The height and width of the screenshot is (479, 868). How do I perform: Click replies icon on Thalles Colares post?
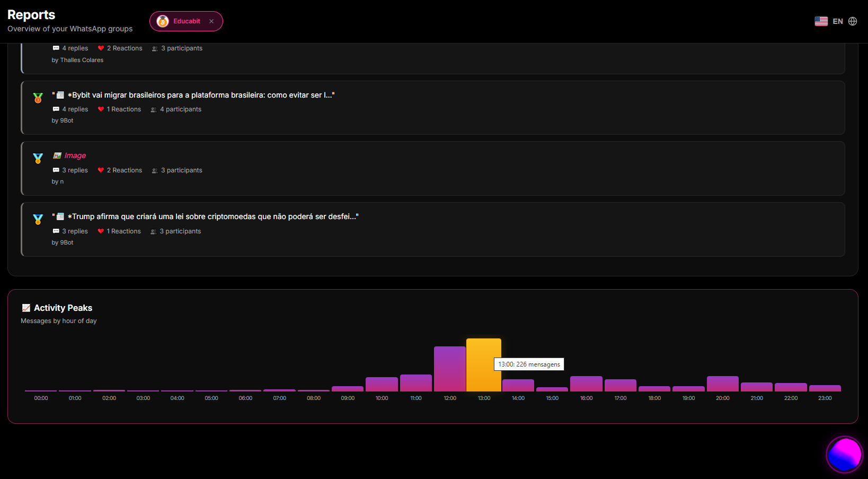[56, 48]
